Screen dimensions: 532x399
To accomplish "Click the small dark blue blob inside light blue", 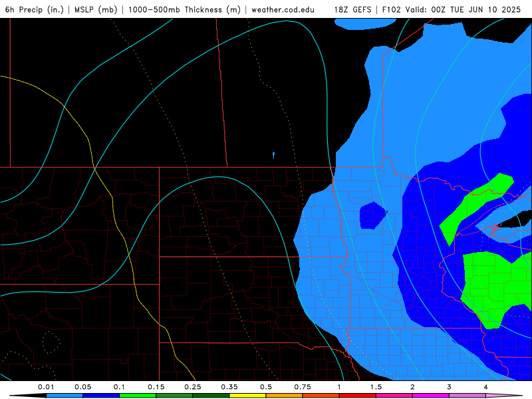I will pyautogui.click(x=373, y=215).
